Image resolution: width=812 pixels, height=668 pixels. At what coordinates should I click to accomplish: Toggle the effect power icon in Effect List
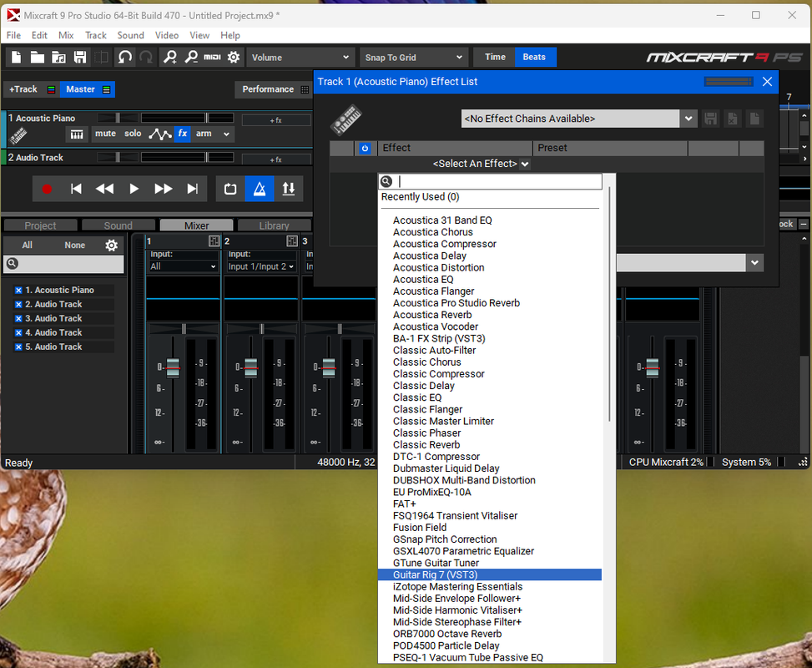(365, 149)
